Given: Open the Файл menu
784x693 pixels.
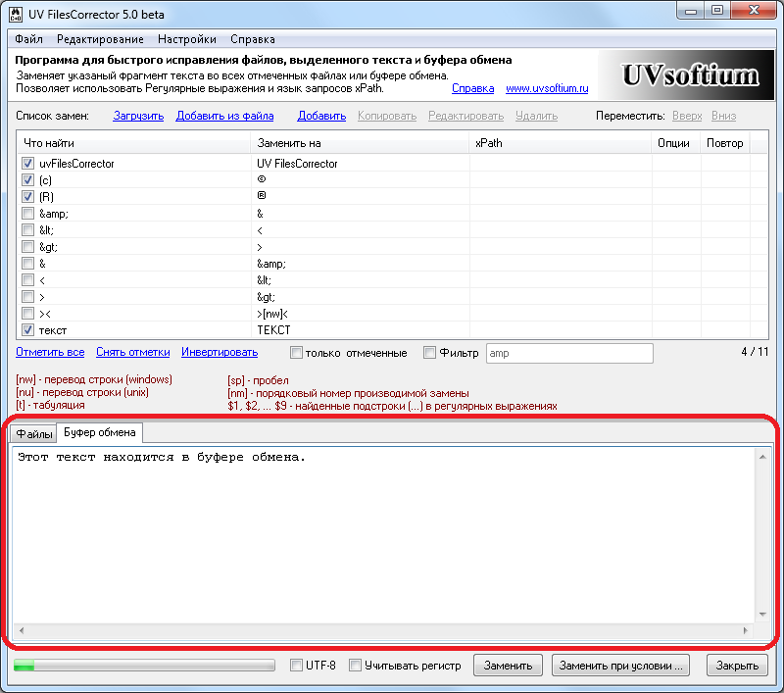Looking at the screenshot, I should click(28, 39).
